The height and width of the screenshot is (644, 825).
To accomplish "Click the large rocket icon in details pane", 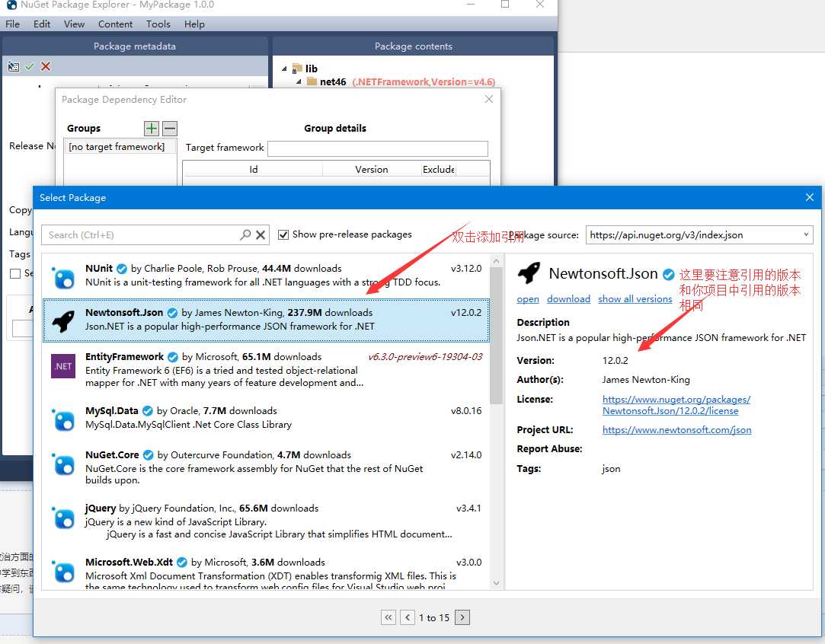I will click(529, 273).
